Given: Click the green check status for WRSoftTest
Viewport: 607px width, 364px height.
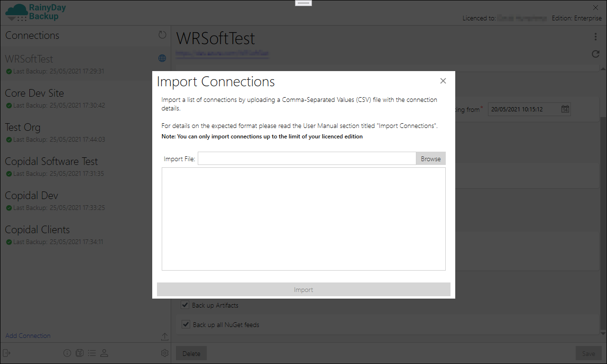Looking at the screenshot, I should point(9,72).
